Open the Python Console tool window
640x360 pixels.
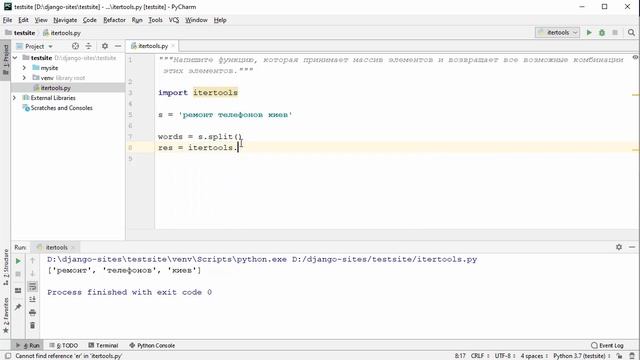click(152, 345)
